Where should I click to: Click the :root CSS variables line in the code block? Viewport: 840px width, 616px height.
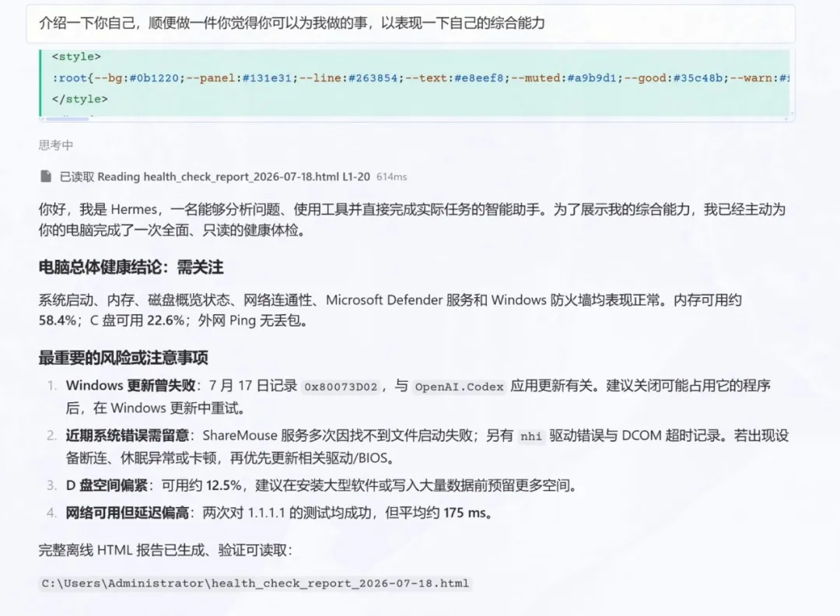tap(421, 79)
